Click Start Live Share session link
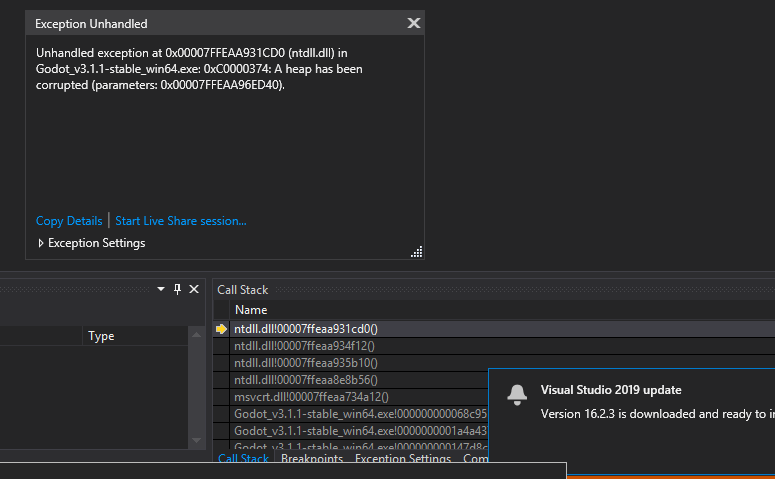This screenshot has height=479, width=775. (x=181, y=221)
